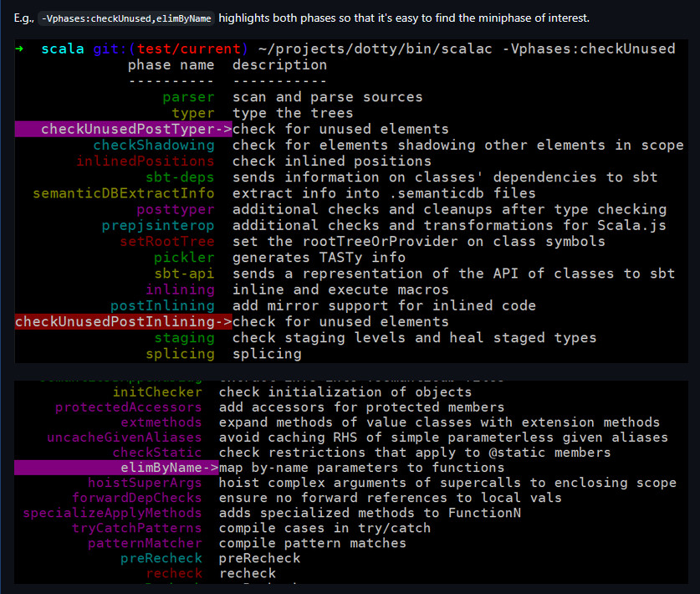The width and height of the screenshot is (700, 594).
Task: Click the "phase name" column header
Action: tap(171, 65)
